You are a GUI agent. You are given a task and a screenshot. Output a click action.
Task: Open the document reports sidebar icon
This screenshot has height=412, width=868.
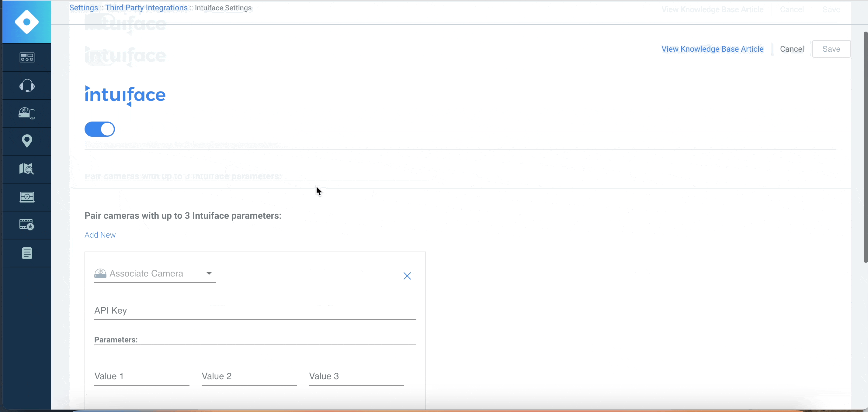(27, 253)
